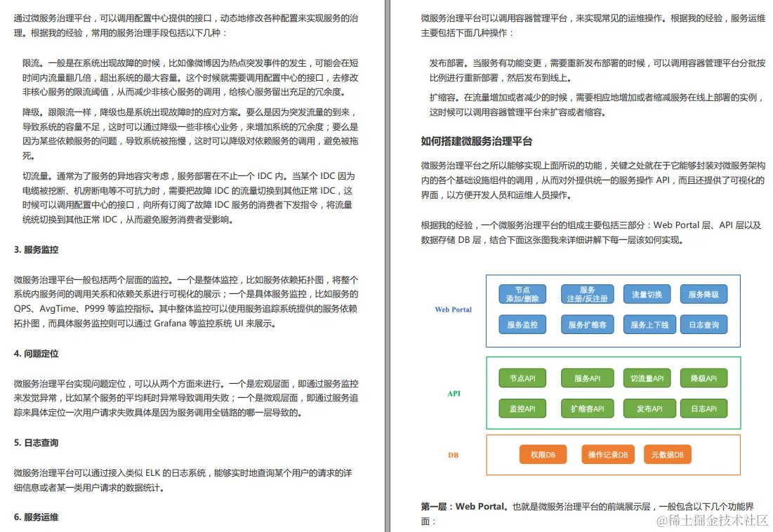Click the vertical divider between the two pages
773x532 pixels.
(x=388, y=266)
